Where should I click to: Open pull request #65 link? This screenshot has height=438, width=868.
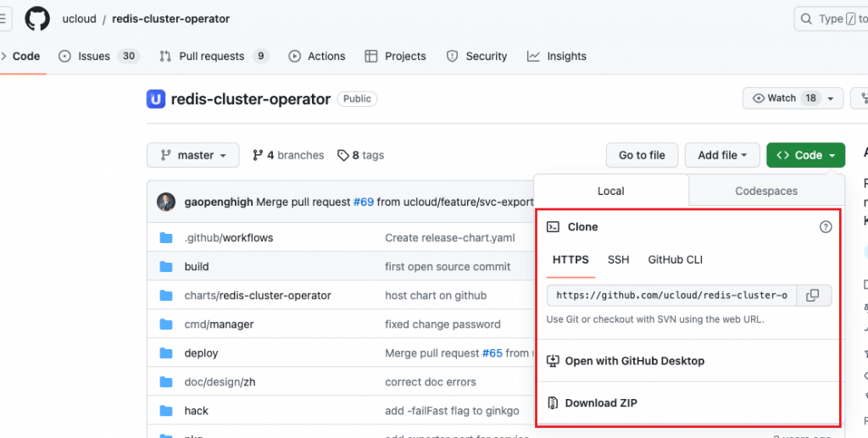click(492, 353)
